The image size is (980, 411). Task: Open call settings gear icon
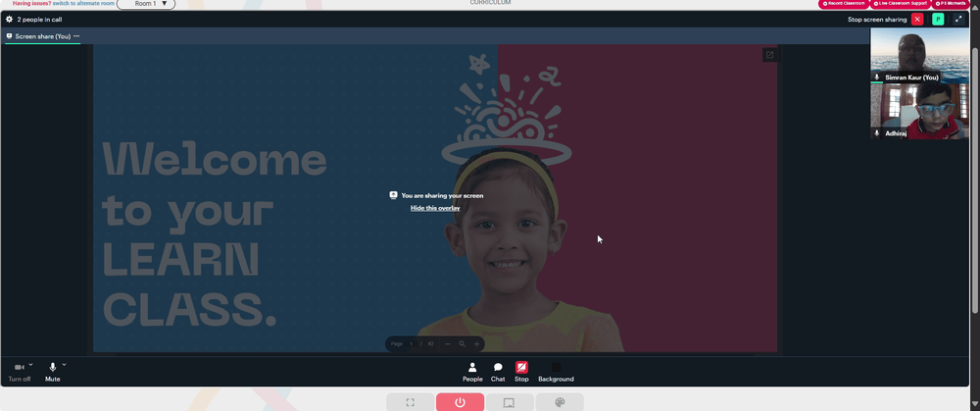click(10, 20)
